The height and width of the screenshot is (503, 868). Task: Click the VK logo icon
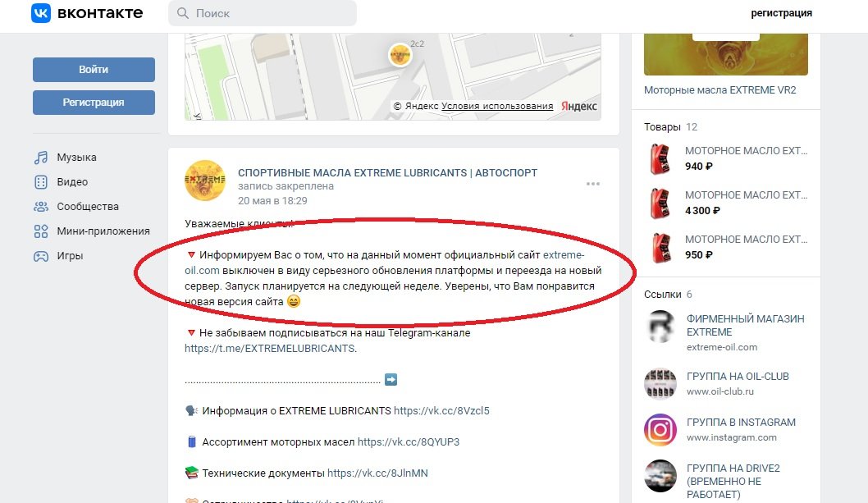click(41, 13)
